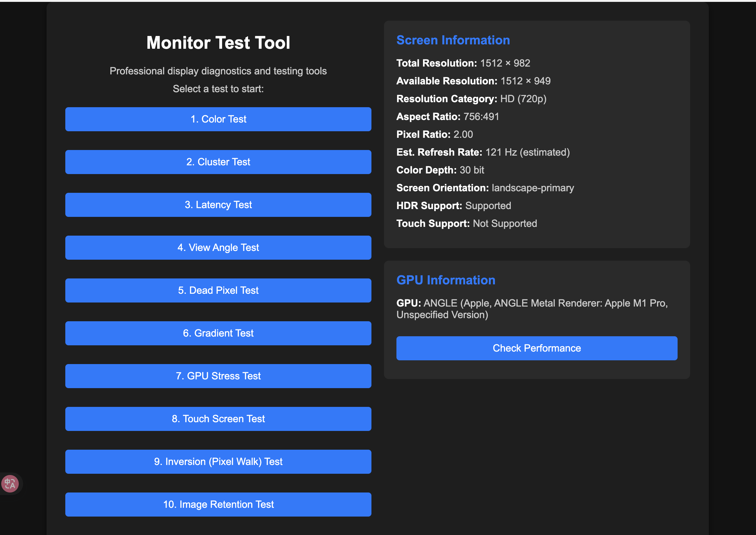The image size is (756, 535).
Task: Launch the 3. Latency Test
Action: tap(218, 205)
